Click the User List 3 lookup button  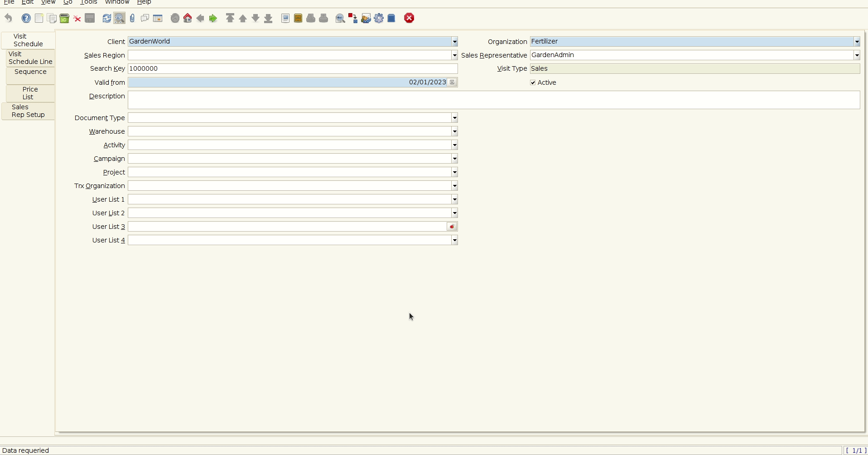click(452, 227)
